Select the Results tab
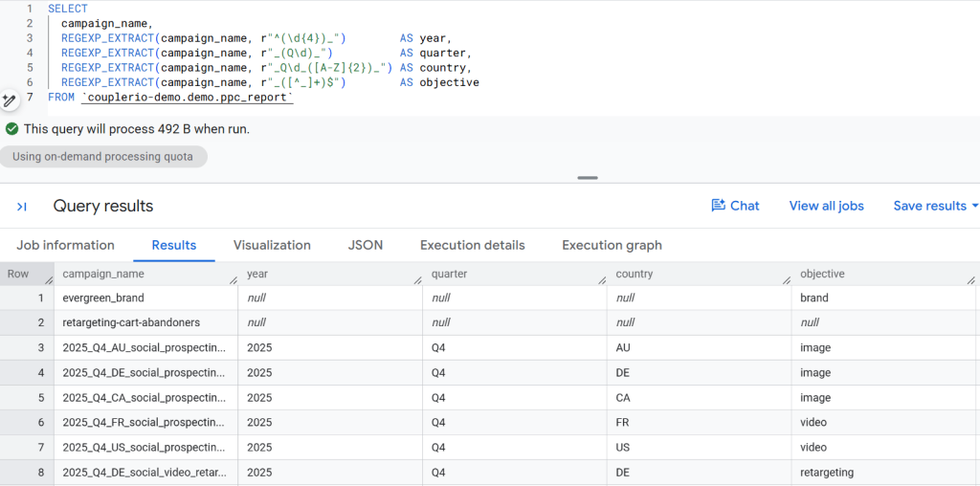This screenshot has width=980, height=486. 174,246
